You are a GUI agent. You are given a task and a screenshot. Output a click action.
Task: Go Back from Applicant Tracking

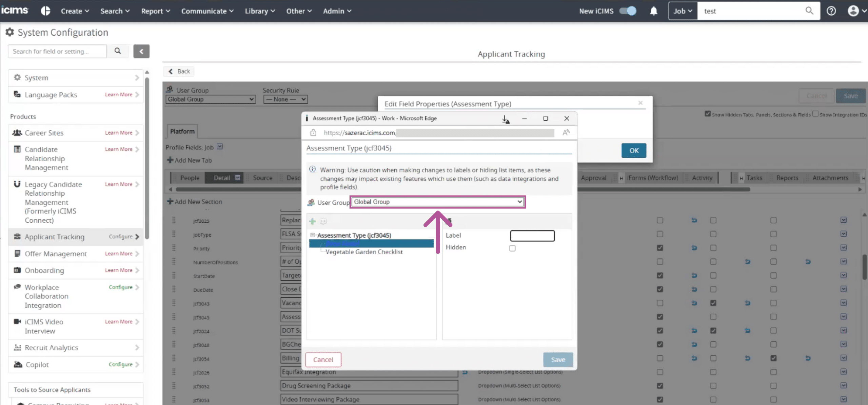click(179, 71)
